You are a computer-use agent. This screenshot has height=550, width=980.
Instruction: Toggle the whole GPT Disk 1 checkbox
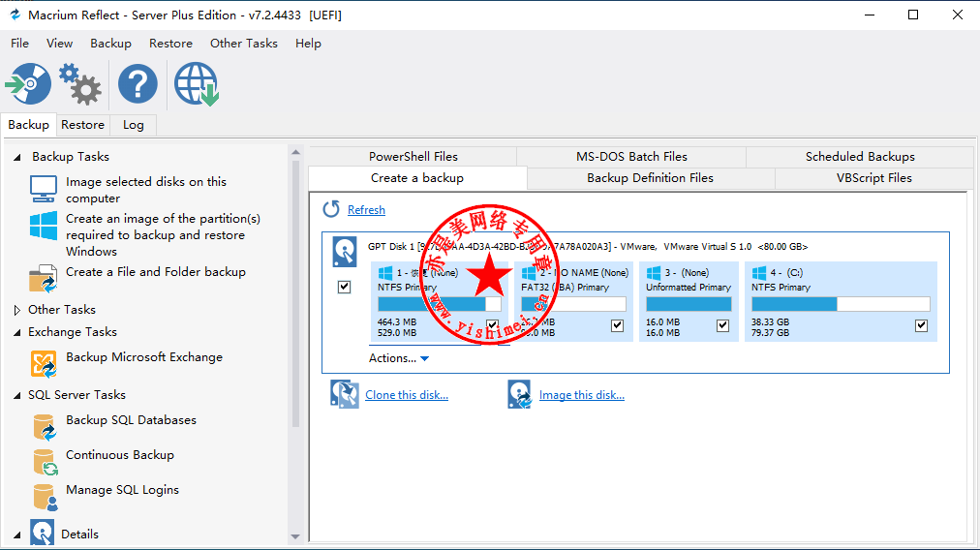(x=345, y=287)
